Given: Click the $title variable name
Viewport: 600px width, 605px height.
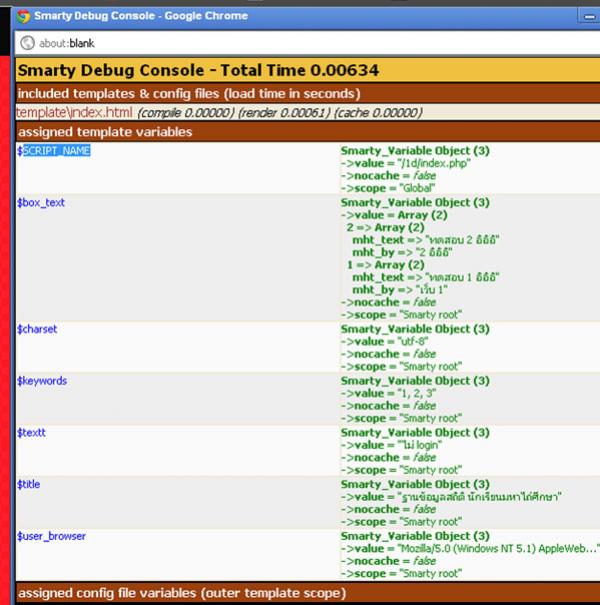Looking at the screenshot, I should coord(29,484).
